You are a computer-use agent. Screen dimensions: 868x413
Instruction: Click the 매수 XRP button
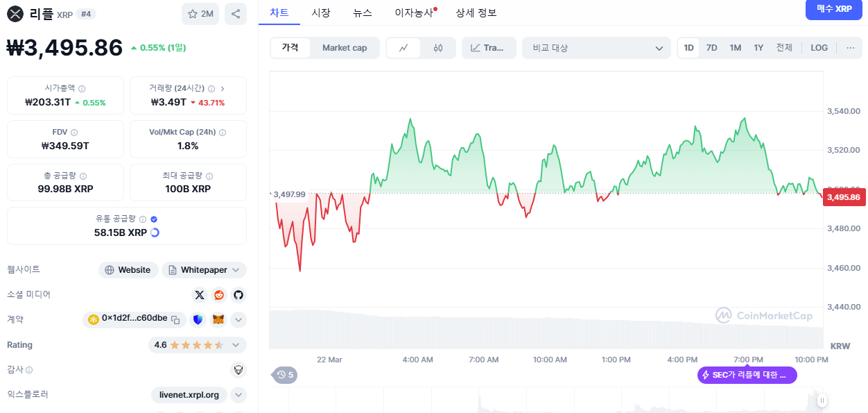tap(834, 9)
